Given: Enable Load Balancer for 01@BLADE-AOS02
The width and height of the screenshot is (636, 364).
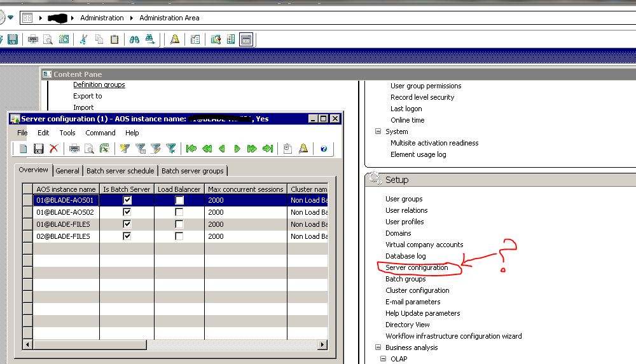Looking at the screenshot, I should click(x=179, y=212).
